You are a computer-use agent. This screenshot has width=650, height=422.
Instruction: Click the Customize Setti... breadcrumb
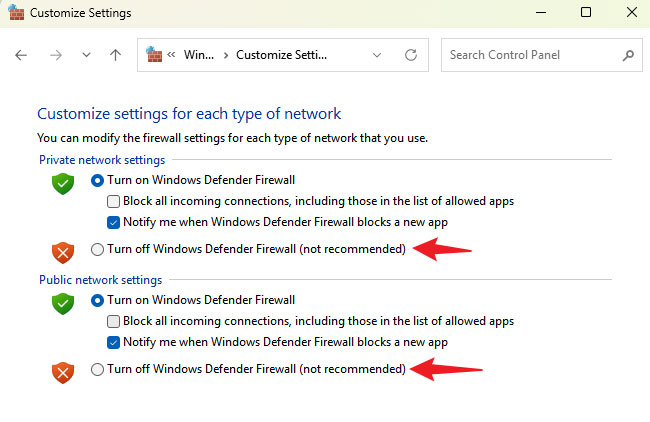coord(281,55)
